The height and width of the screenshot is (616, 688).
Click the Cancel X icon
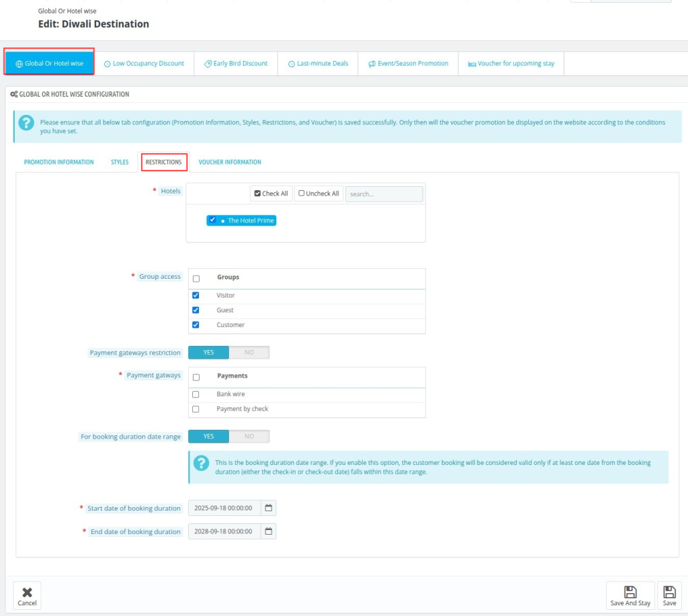[x=27, y=592]
